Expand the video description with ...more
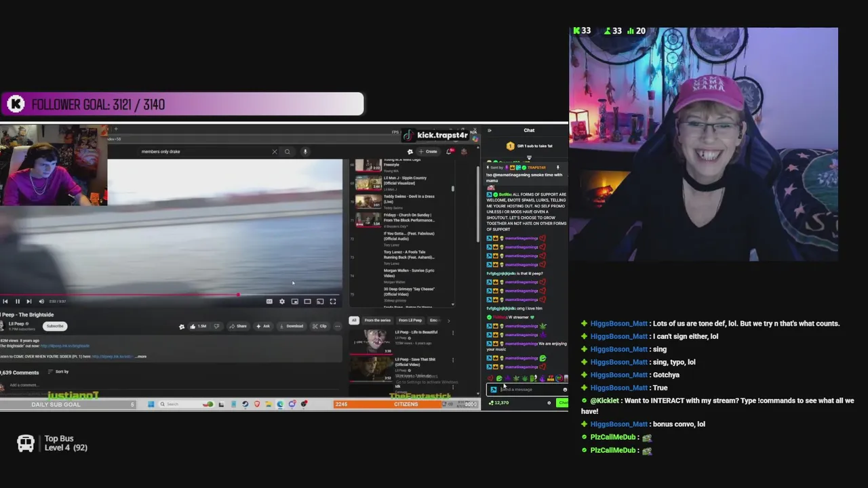Image resolution: width=868 pixels, height=488 pixels. coord(140,357)
